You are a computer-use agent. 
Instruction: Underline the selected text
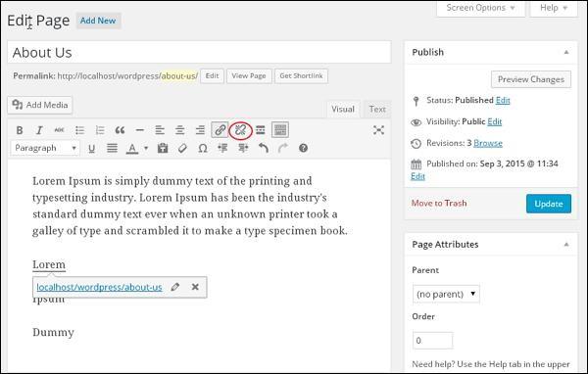click(x=91, y=149)
